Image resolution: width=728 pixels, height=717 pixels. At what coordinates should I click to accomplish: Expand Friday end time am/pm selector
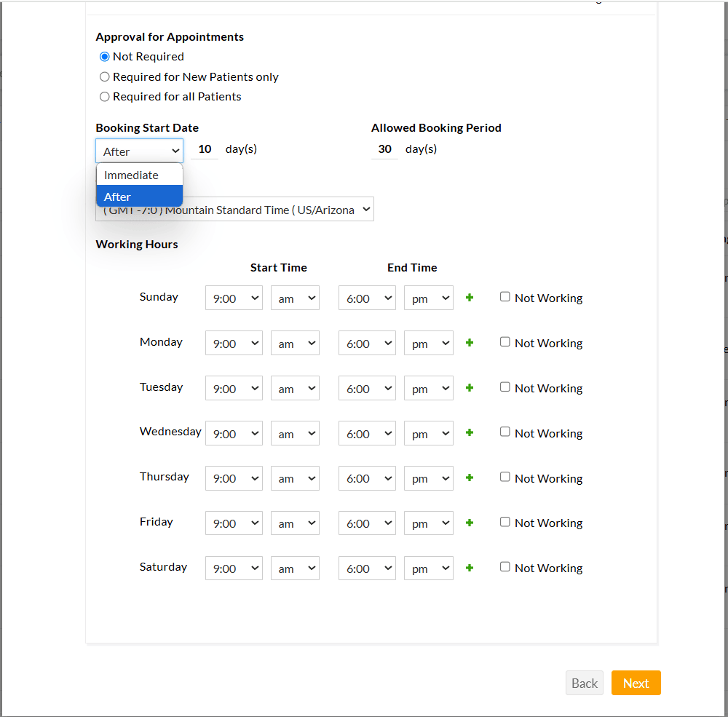[x=428, y=523]
